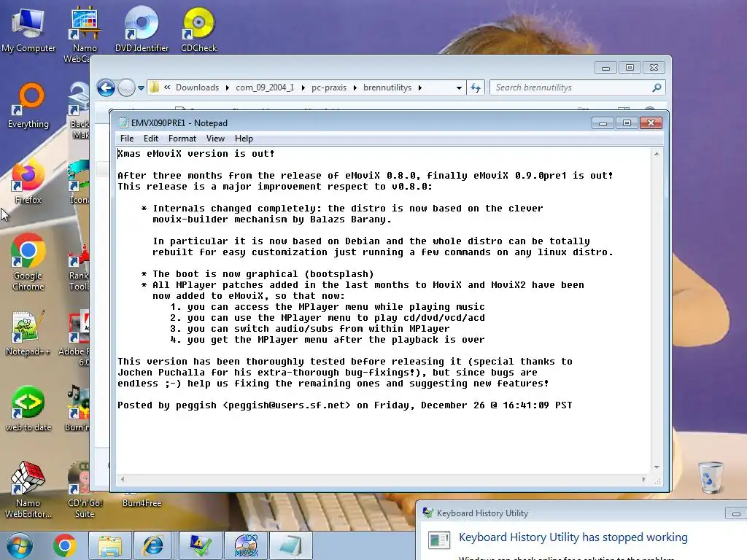Image resolution: width=747 pixels, height=560 pixels.
Task: Open Notepad Format menu
Action: click(182, 139)
